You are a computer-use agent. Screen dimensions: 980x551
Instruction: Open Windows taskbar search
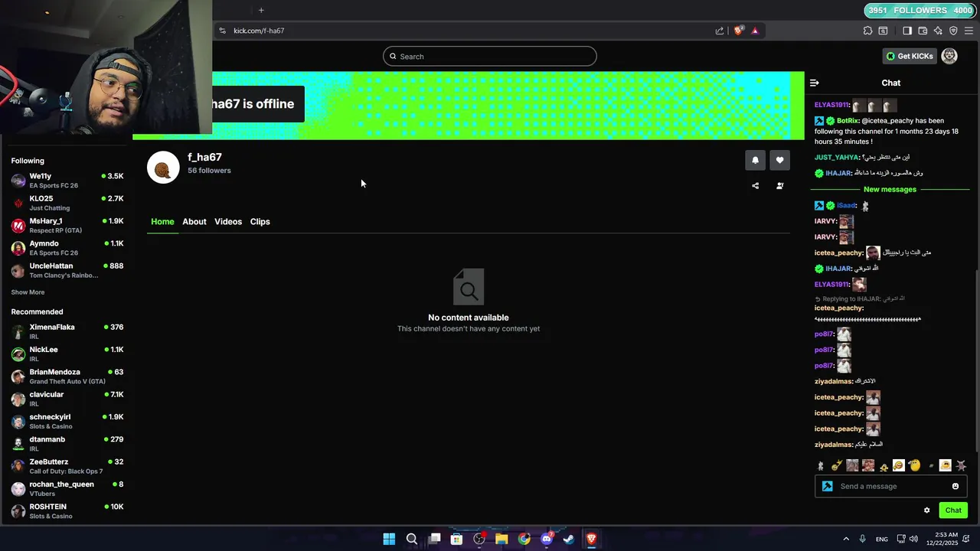point(412,539)
